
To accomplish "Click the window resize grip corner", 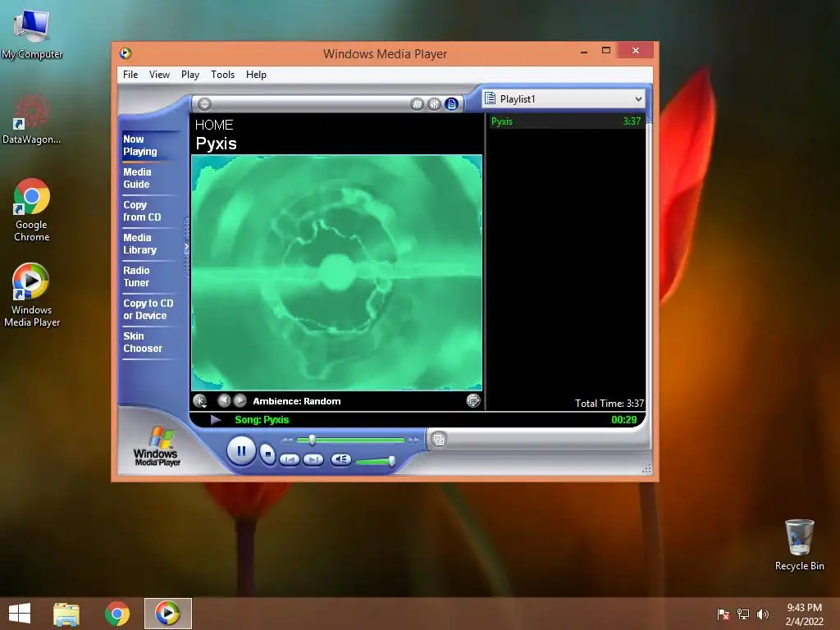I will pos(646,469).
